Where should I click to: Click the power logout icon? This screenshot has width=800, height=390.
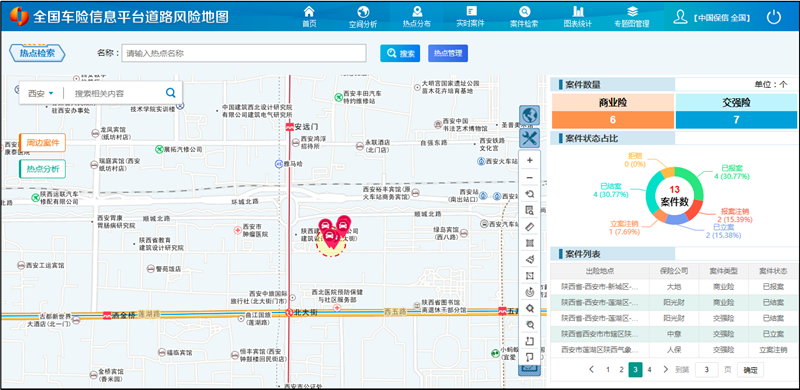click(x=773, y=17)
